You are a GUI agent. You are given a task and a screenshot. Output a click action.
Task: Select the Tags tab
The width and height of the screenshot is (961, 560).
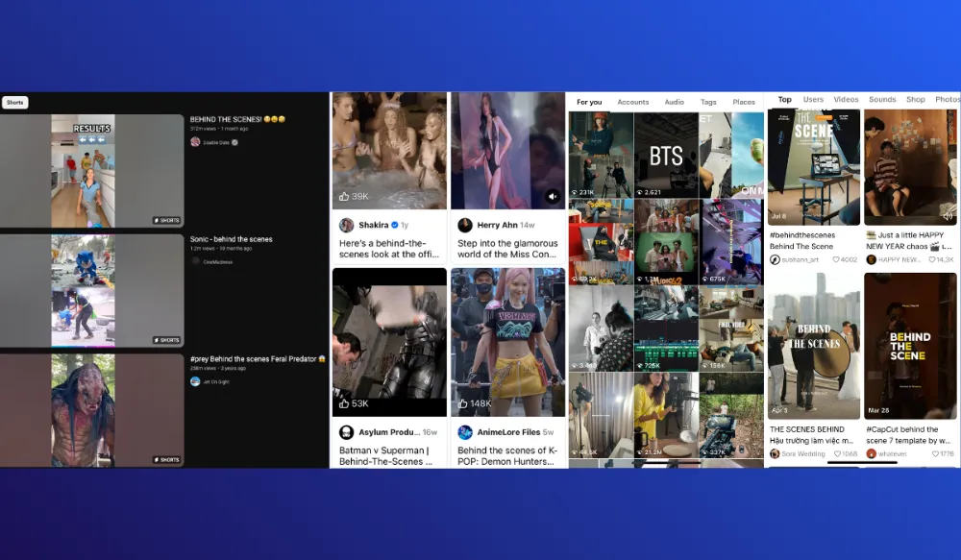coord(708,102)
